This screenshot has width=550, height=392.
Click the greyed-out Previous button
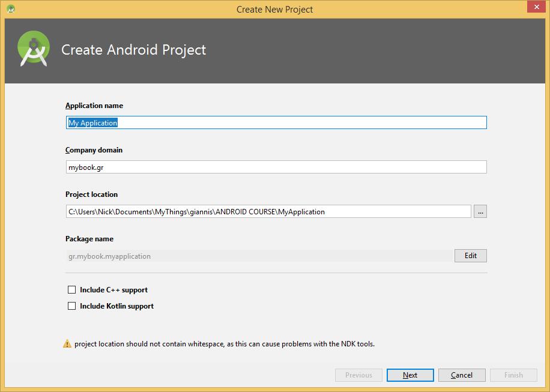[x=358, y=375]
